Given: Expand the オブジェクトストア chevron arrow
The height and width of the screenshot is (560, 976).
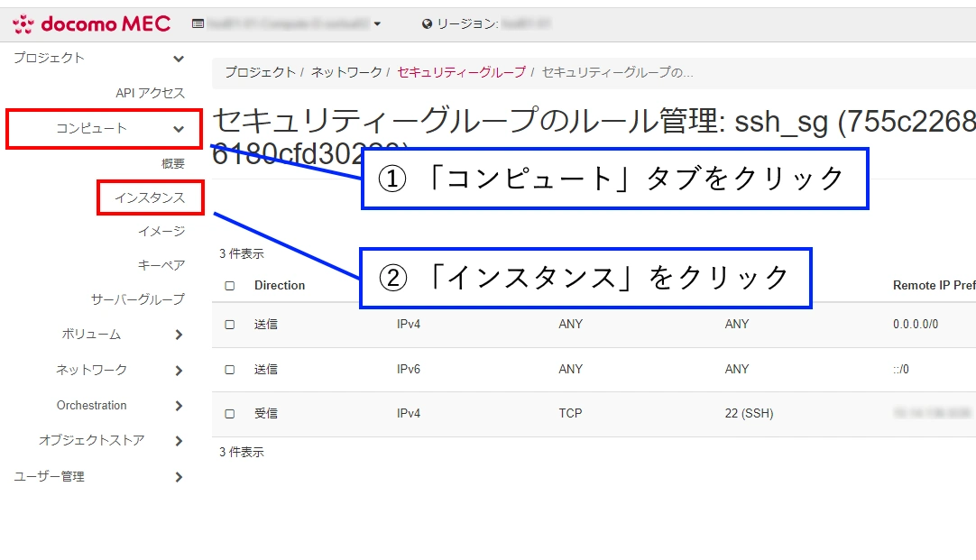Looking at the screenshot, I should [179, 441].
